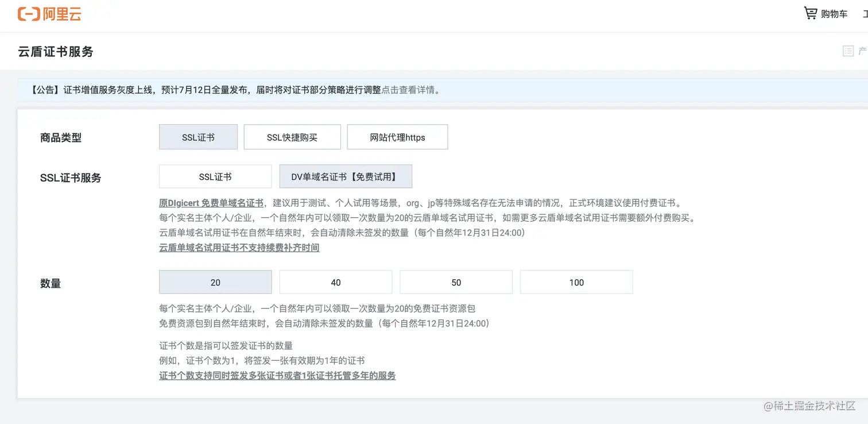Click the list icon beside 产

coord(848,51)
